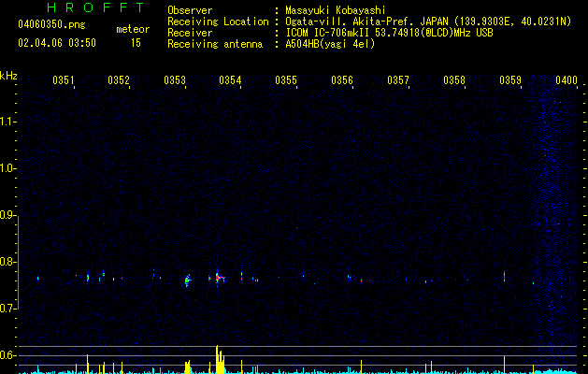The height and width of the screenshot is (374, 588).
Task: Click the tallest yellow peak in the level graph
Action: 217,359
